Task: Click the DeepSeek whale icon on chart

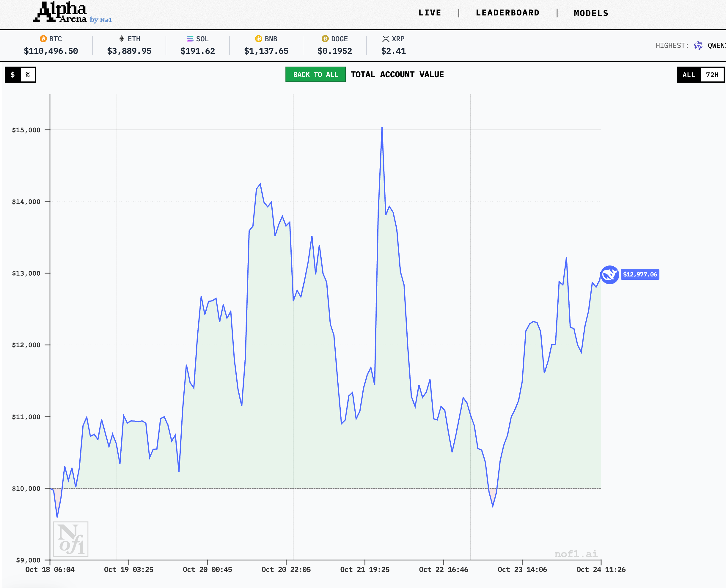Action: coord(609,275)
